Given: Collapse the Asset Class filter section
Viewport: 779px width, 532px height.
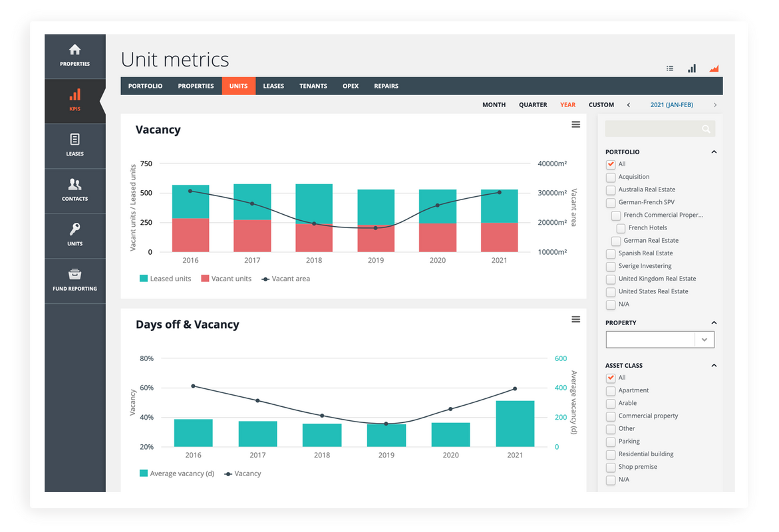Looking at the screenshot, I should click(x=714, y=366).
